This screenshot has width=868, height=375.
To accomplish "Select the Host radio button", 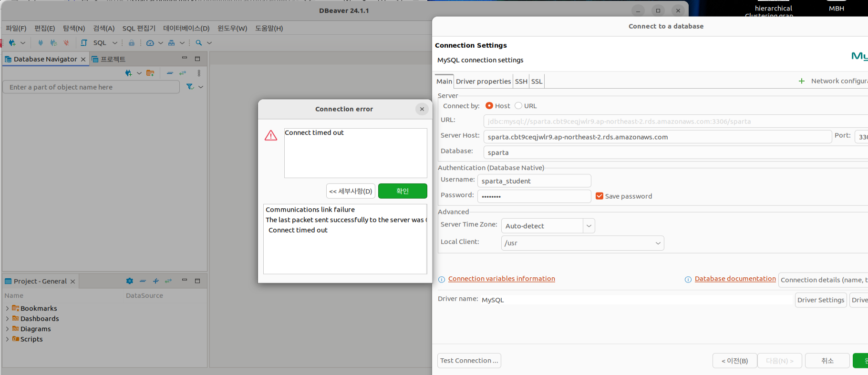I will pyautogui.click(x=489, y=106).
